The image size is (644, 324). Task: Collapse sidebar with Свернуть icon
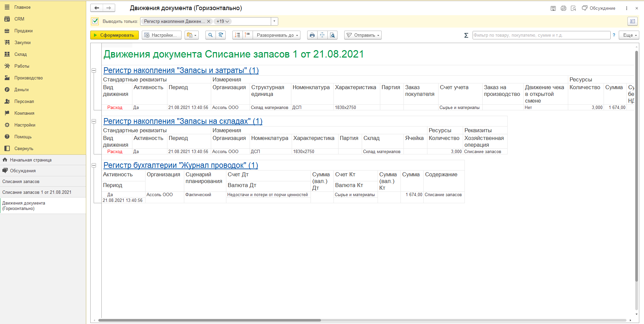coord(7,148)
